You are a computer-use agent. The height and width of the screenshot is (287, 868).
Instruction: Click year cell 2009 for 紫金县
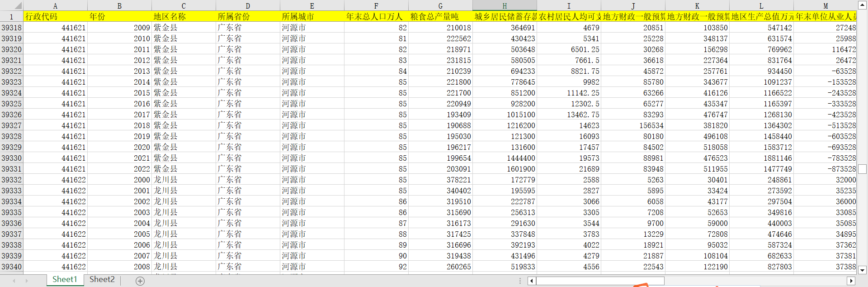pos(119,28)
